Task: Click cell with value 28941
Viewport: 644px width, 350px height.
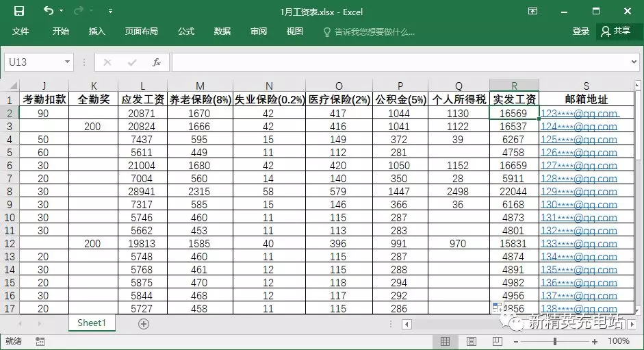Action: click(142, 191)
